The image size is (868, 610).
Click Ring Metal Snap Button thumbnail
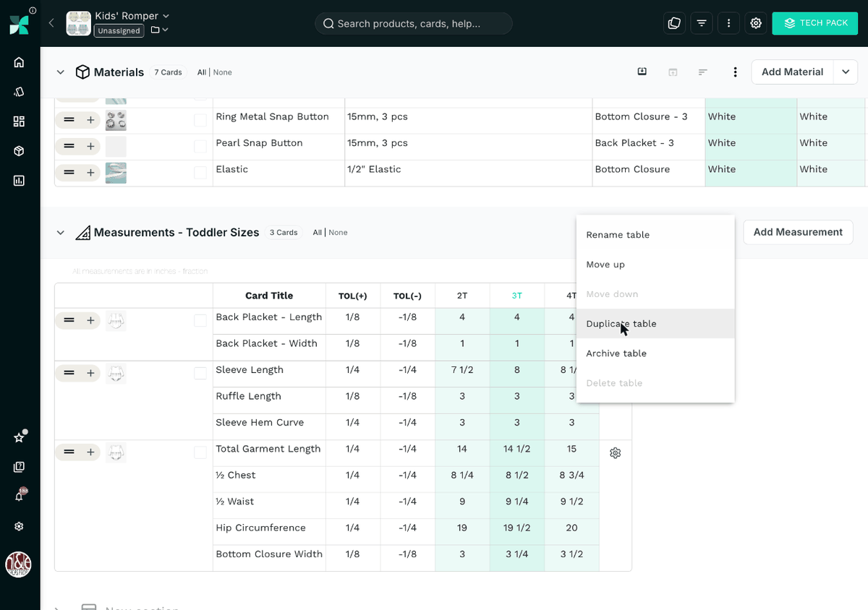pos(116,120)
